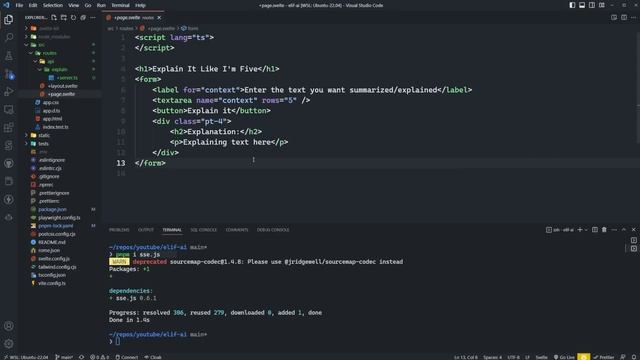Screen dimensions: 640x360
Task: Open the Search view in activity bar
Action: tap(9, 37)
